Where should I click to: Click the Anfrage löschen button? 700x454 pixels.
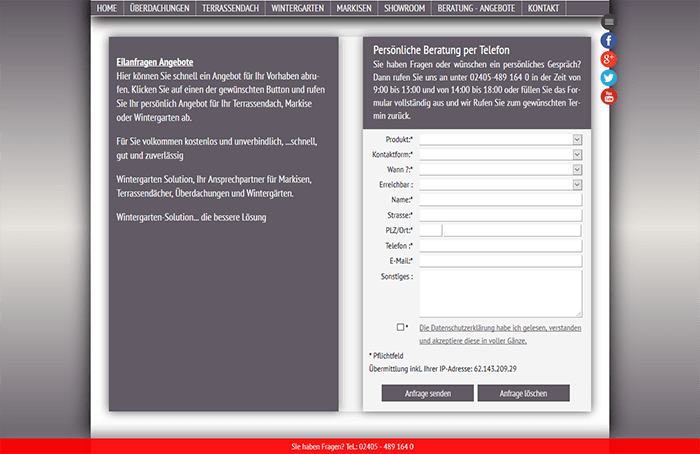(523, 393)
